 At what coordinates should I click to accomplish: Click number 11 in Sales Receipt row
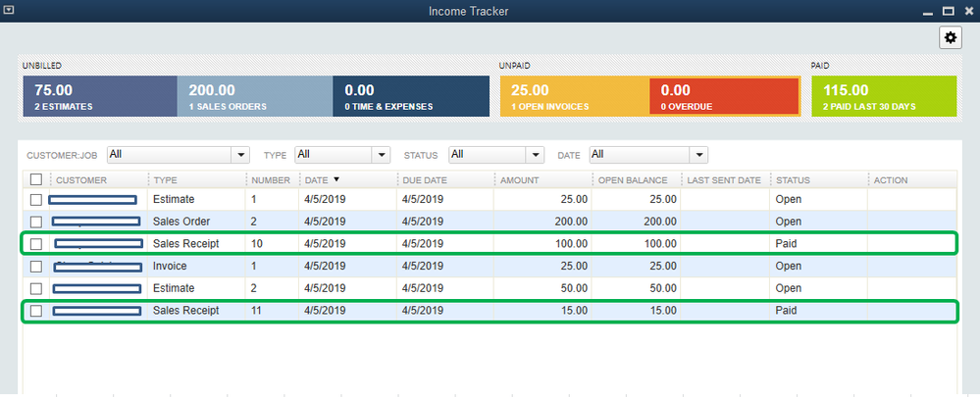coord(257,311)
